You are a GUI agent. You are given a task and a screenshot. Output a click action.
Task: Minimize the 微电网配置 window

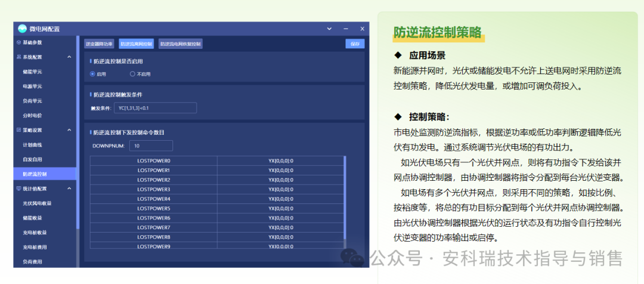(x=346, y=29)
